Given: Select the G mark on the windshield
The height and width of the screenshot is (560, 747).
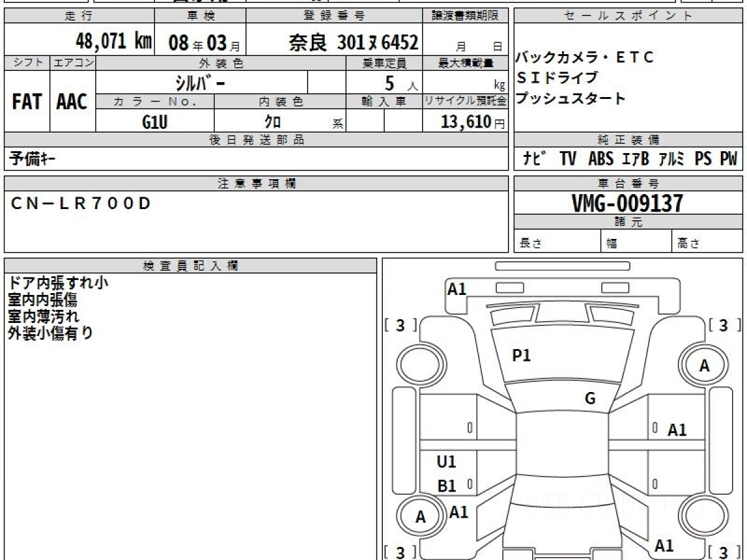Looking at the screenshot, I should point(590,398).
